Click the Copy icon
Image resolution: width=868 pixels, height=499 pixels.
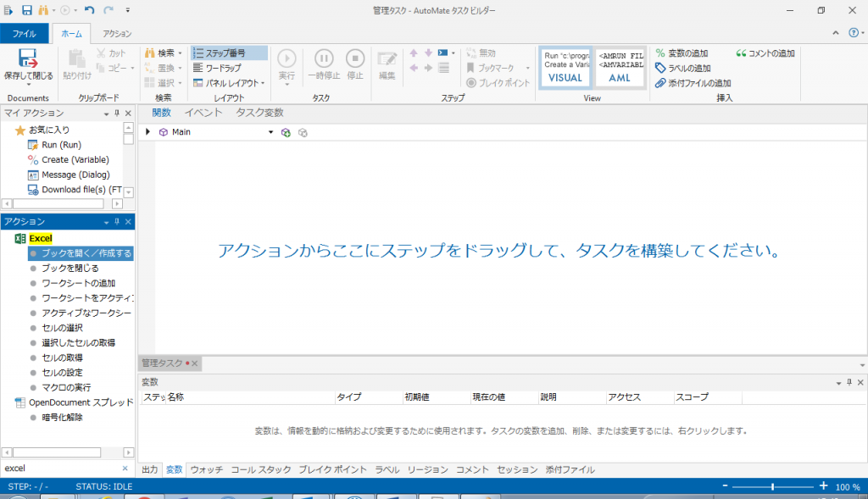(101, 68)
